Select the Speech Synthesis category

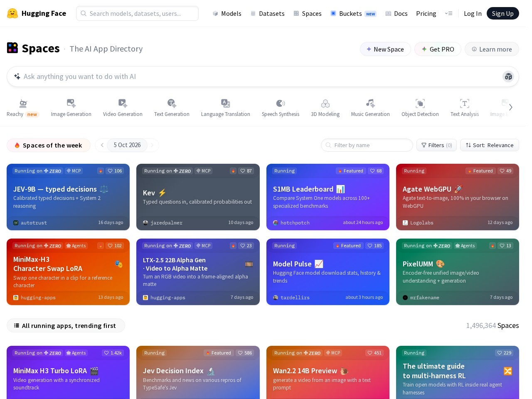click(x=281, y=108)
